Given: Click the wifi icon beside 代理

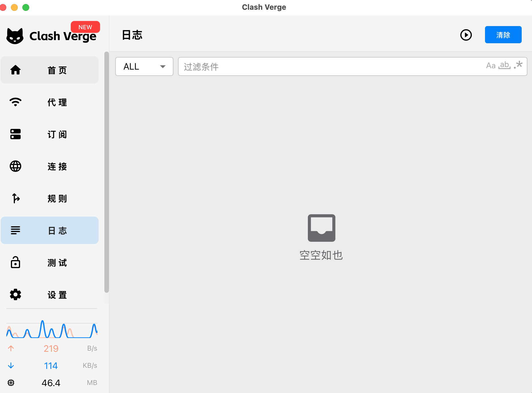Looking at the screenshot, I should (15, 102).
